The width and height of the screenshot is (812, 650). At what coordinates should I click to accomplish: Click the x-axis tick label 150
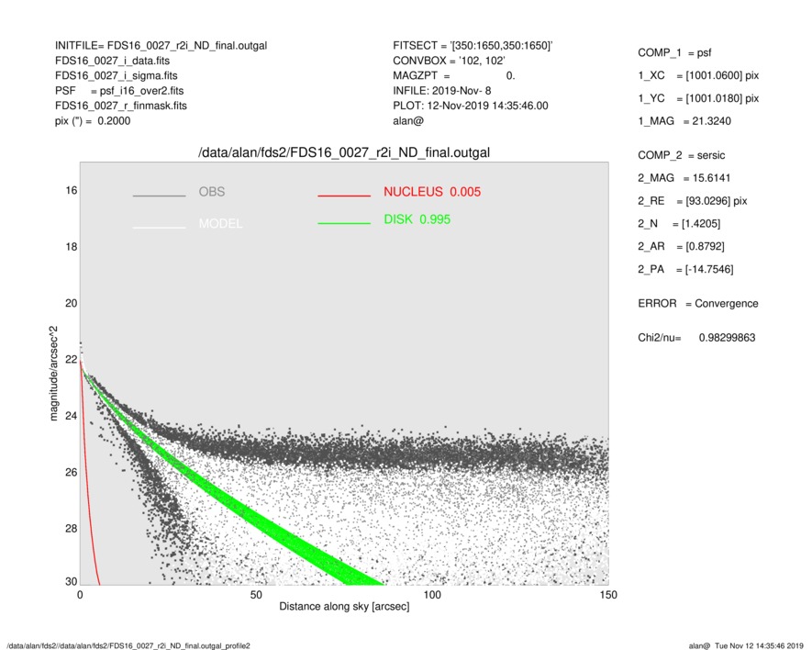click(608, 595)
